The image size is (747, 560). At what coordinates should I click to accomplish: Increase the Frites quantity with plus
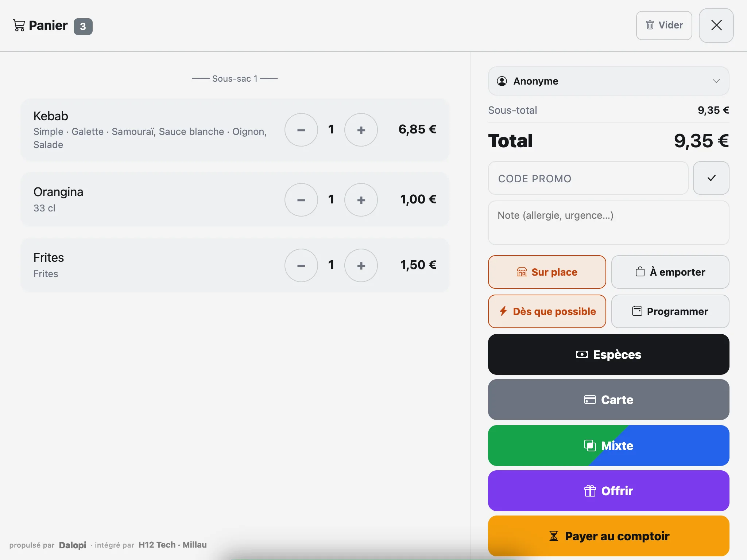(361, 265)
